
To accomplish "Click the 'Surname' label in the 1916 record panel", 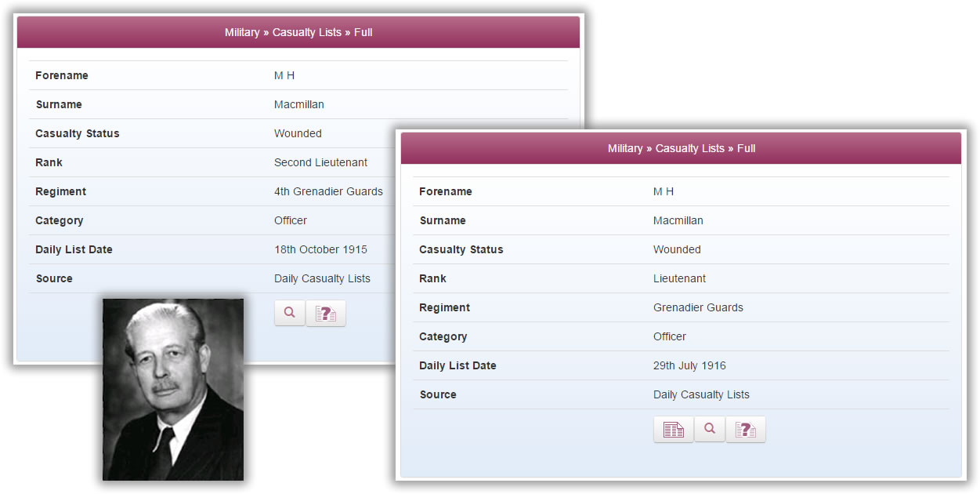I will (443, 220).
